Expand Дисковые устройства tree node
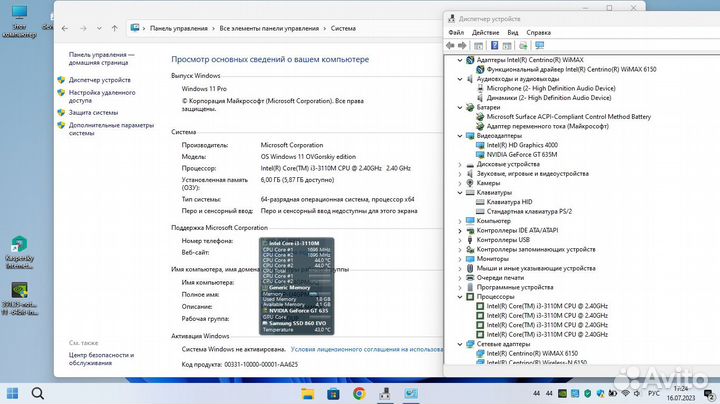 point(460,164)
